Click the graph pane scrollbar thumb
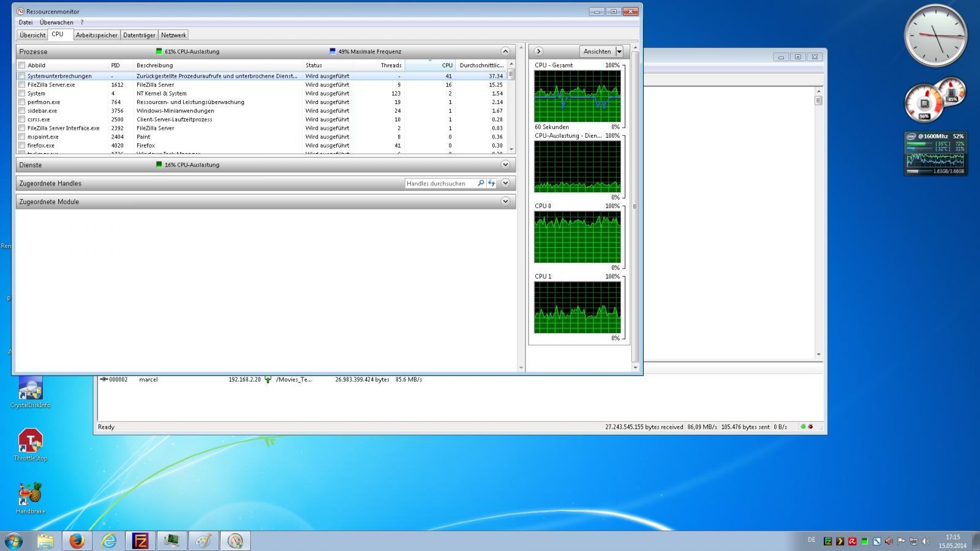 [635, 206]
